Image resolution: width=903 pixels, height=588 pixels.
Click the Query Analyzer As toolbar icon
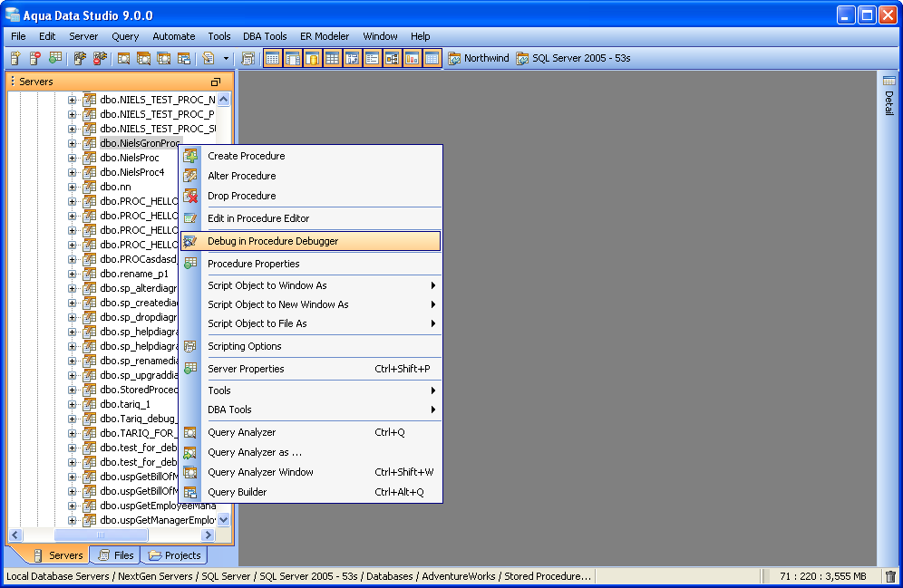point(144,58)
